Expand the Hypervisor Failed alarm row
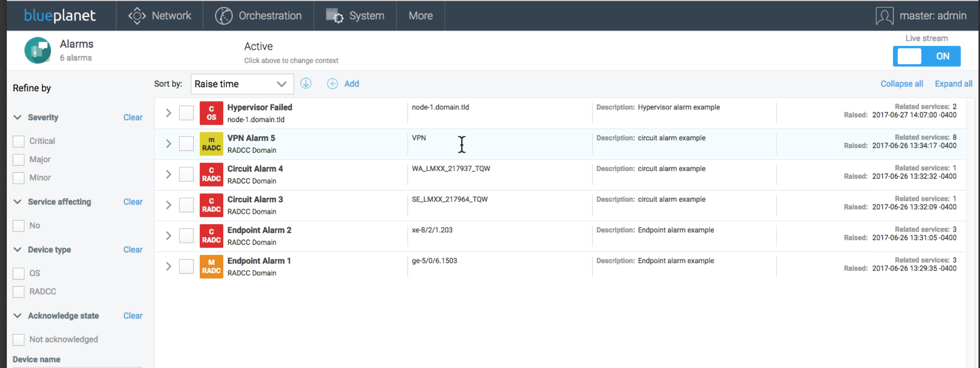Viewport: 980px width, 368px height. coord(169,113)
